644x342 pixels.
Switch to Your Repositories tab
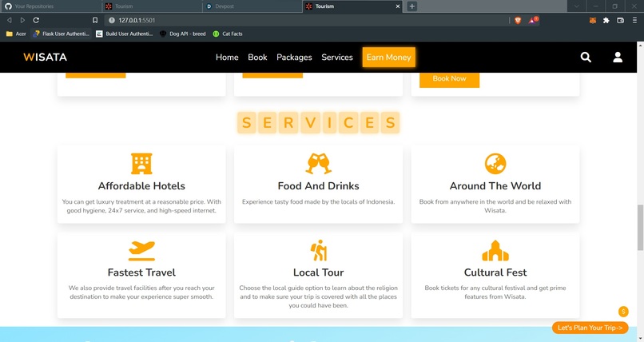(50, 6)
